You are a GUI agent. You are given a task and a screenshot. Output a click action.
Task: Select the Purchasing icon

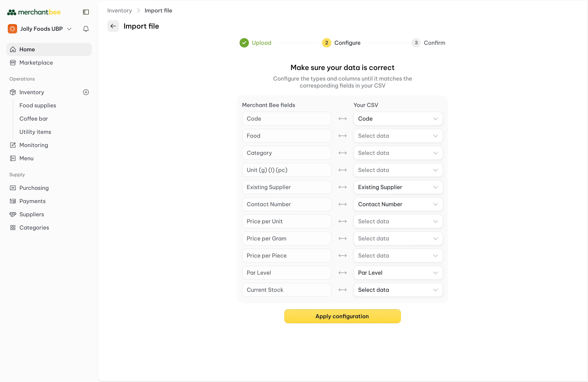click(x=13, y=188)
